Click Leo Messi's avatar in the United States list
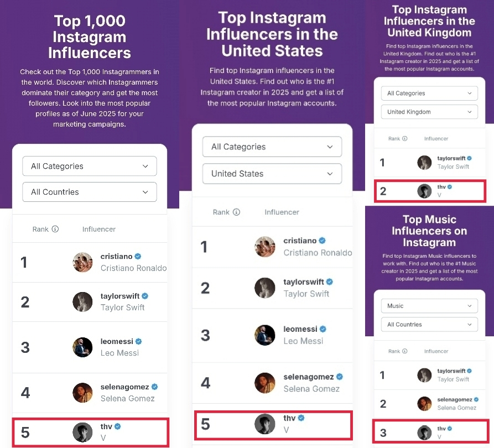The height and width of the screenshot is (448, 494). [x=264, y=335]
